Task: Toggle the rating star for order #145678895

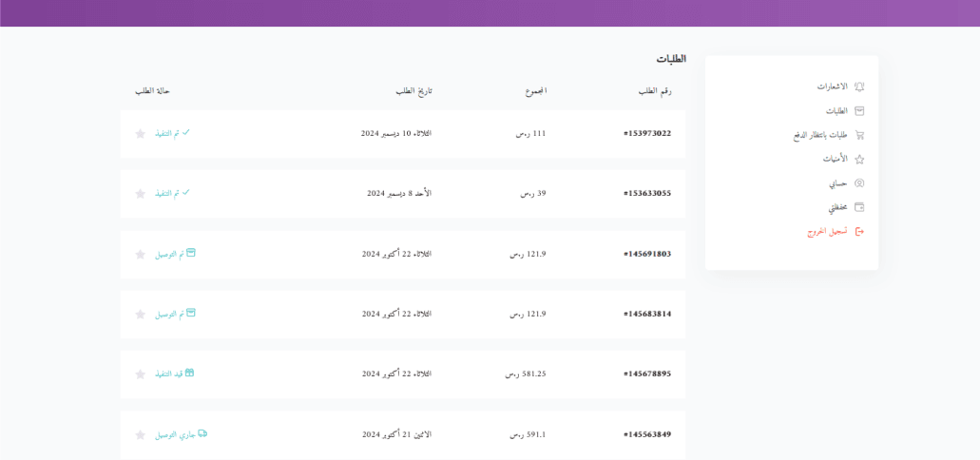Action: pyautogui.click(x=141, y=374)
